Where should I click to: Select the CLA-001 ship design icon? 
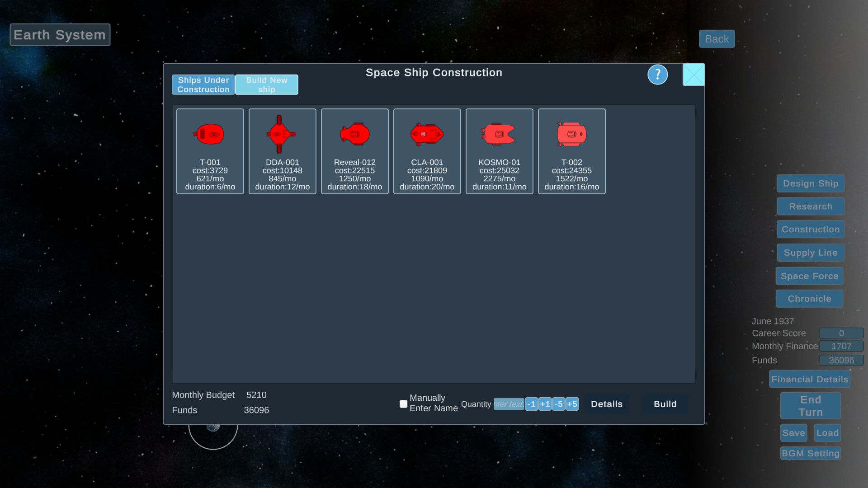[427, 134]
